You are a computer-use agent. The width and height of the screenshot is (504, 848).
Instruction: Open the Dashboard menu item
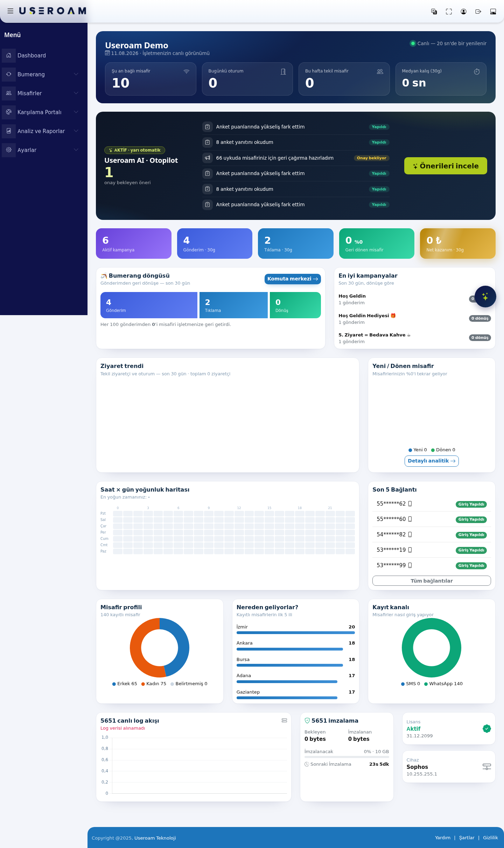pyautogui.click(x=44, y=55)
